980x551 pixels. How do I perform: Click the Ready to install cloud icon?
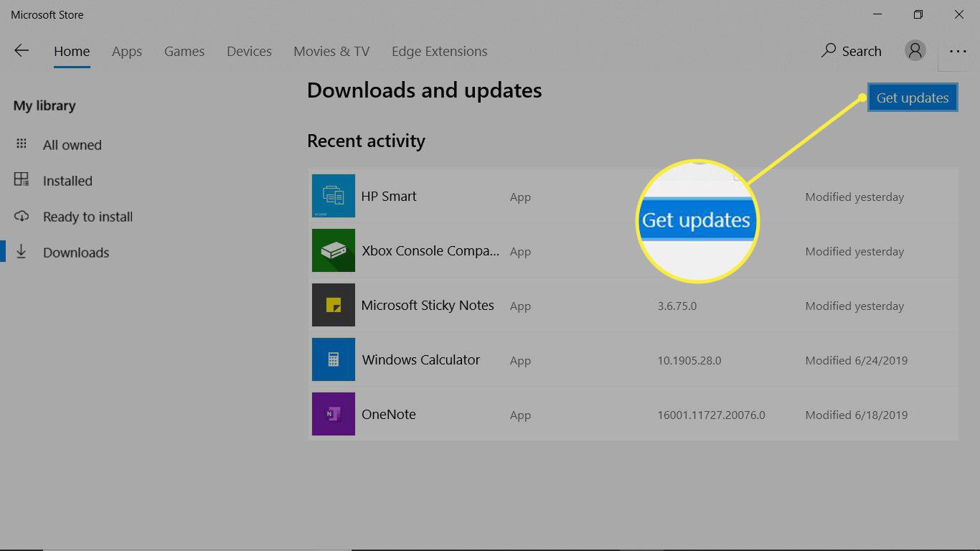click(22, 216)
